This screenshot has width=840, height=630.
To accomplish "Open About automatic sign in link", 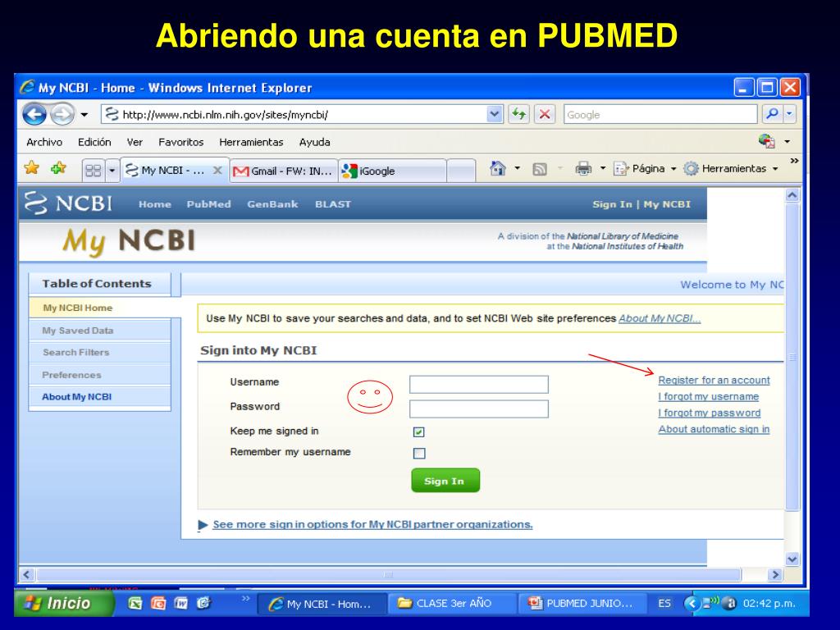I will pyautogui.click(x=714, y=429).
